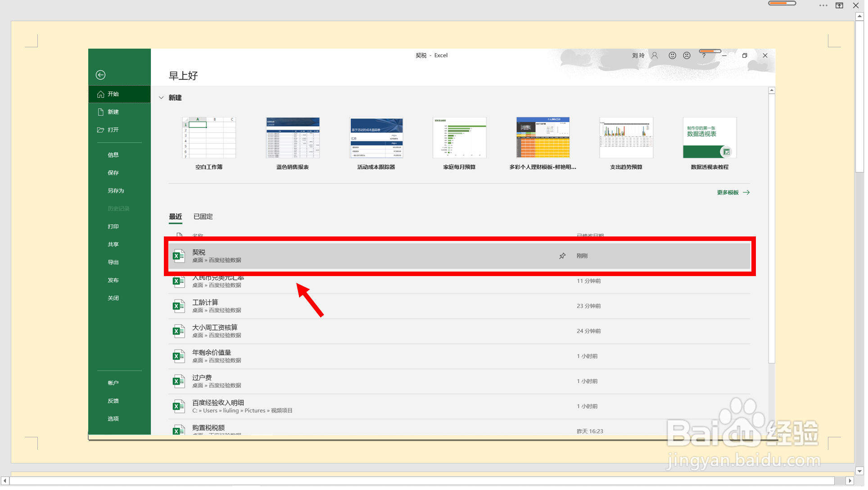Open the recent file 契税
The image size is (868, 490).
point(461,257)
